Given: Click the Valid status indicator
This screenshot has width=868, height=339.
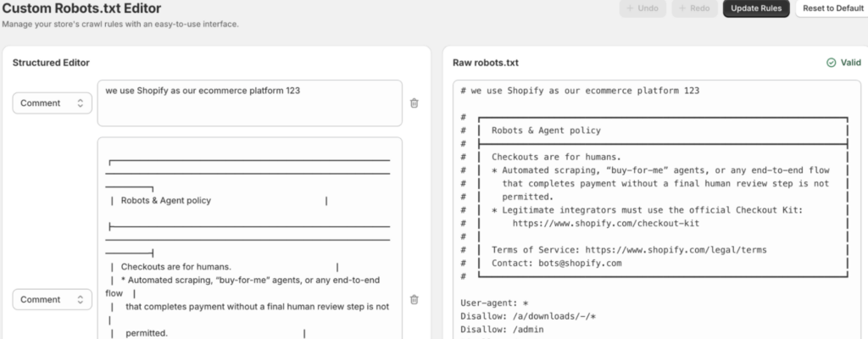Looking at the screenshot, I should pyautogui.click(x=843, y=63).
